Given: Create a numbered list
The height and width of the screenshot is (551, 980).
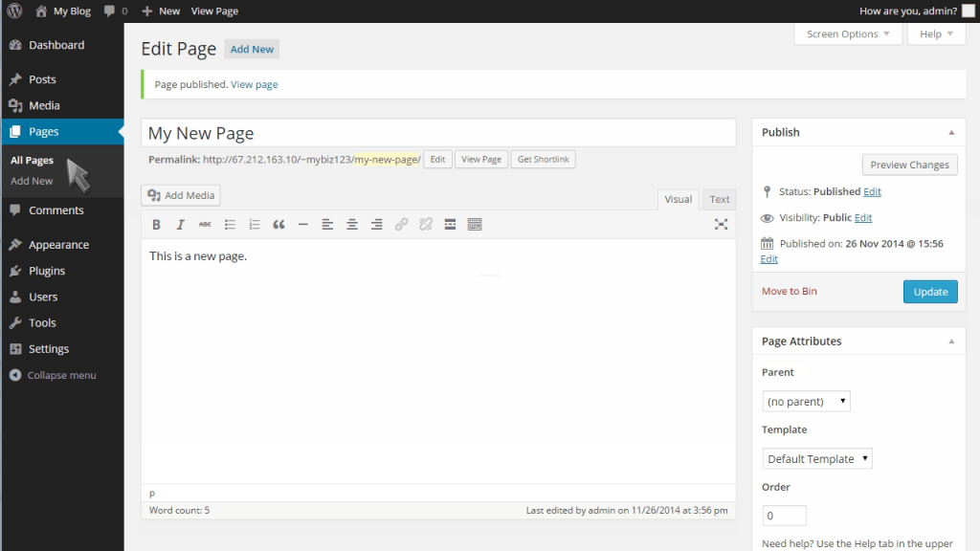Looking at the screenshot, I should pos(254,224).
